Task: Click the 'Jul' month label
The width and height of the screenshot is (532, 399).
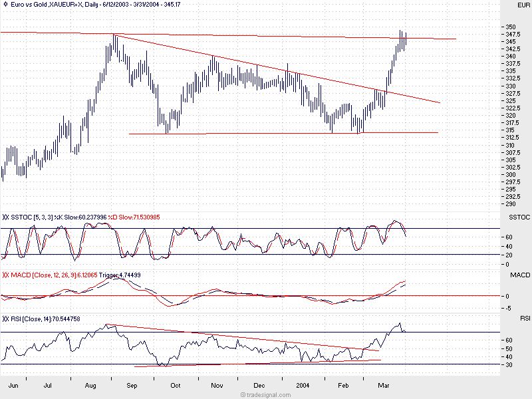Action: [48, 386]
